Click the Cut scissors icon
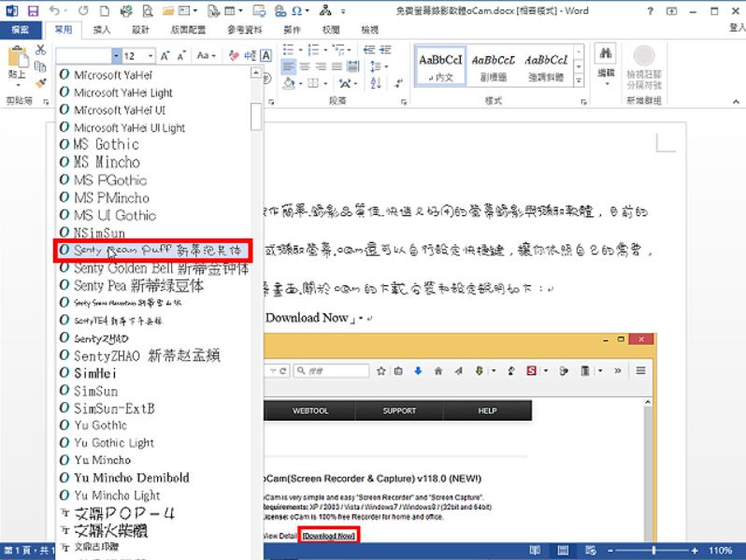The width and height of the screenshot is (746, 560). tap(40, 50)
